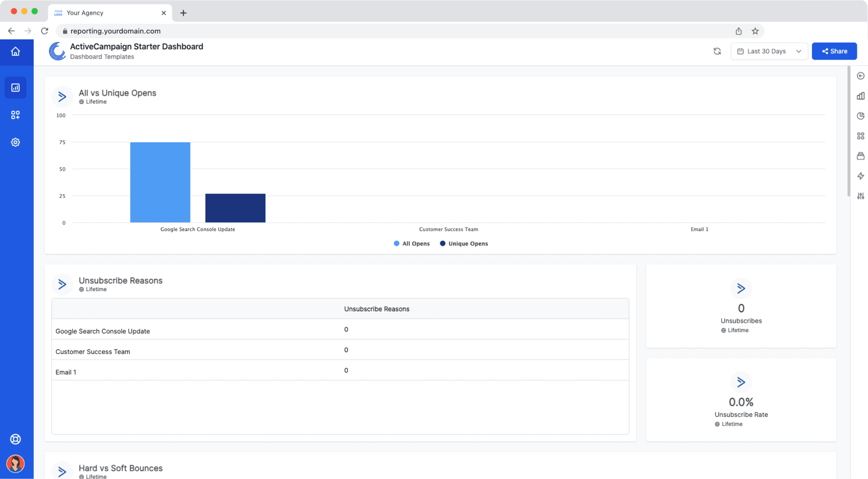Click the Unsubscribe Reasons widget title

[120, 280]
